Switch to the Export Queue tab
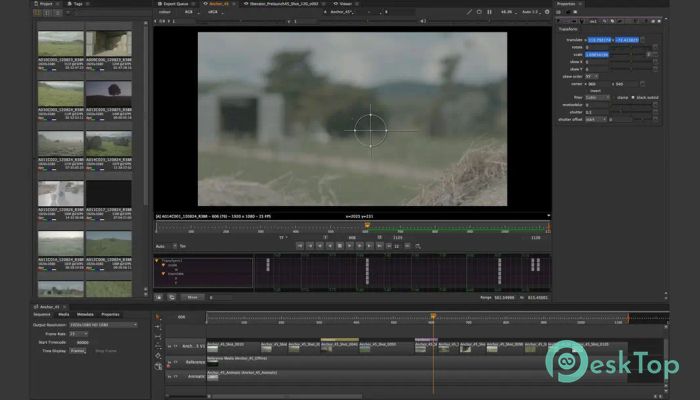 (176, 4)
